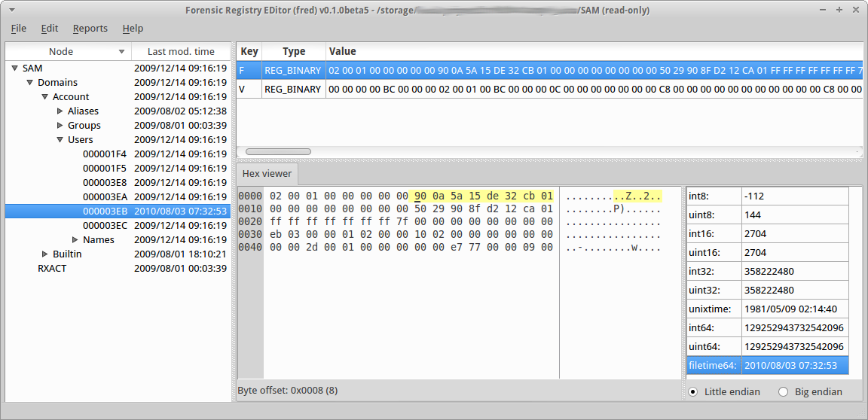Open the window menu icon in title bar

click(10, 10)
